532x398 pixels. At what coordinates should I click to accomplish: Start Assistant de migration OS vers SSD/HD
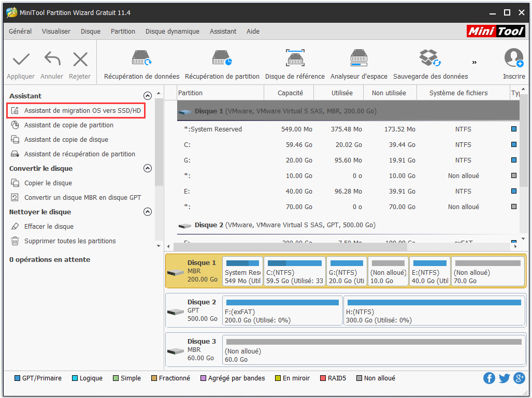[76, 111]
